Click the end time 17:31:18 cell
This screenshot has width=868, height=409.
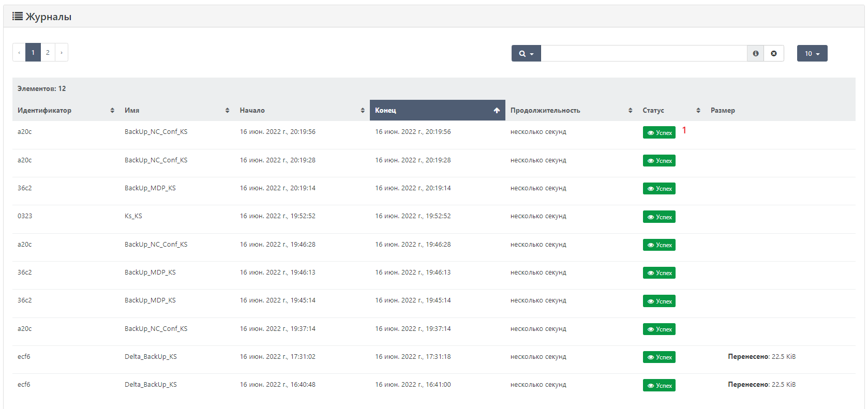pos(413,357)
